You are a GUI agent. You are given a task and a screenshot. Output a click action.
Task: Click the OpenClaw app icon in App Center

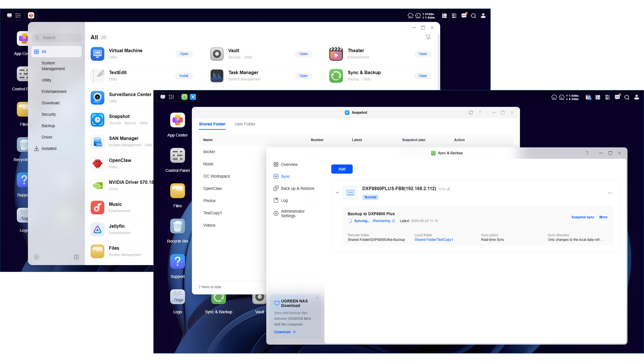[x=97, y=164]
